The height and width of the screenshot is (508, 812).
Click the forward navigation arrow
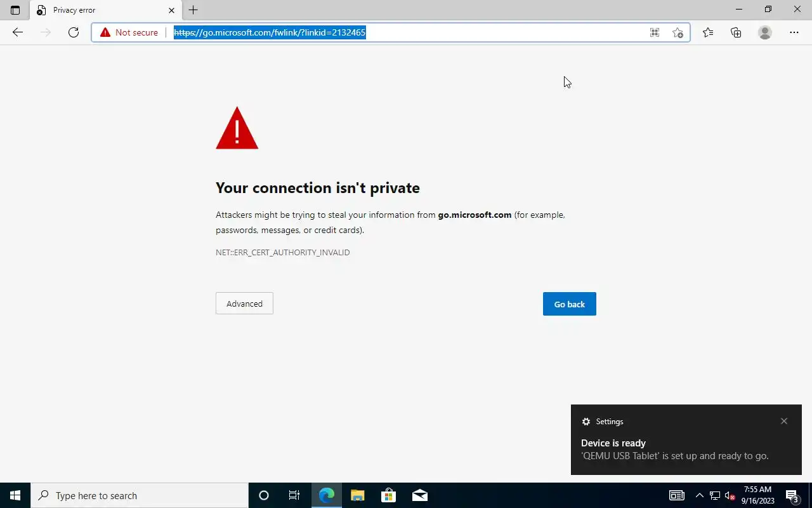pos(46,32)
